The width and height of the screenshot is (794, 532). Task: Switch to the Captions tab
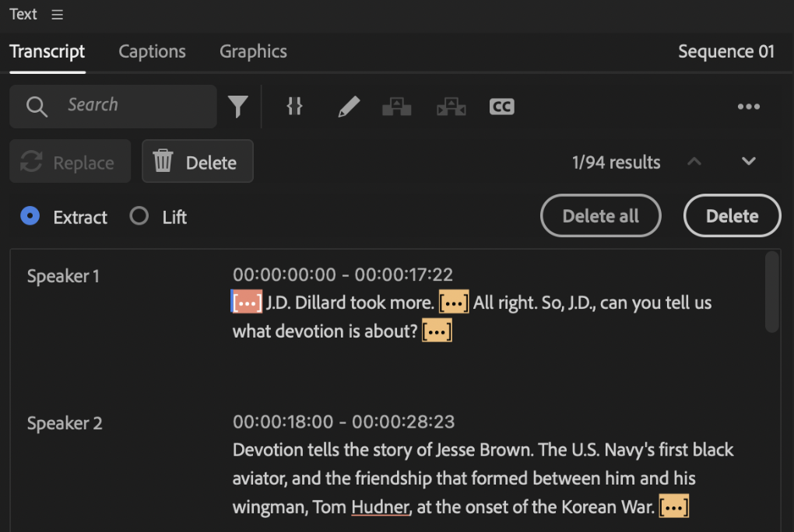152,51
